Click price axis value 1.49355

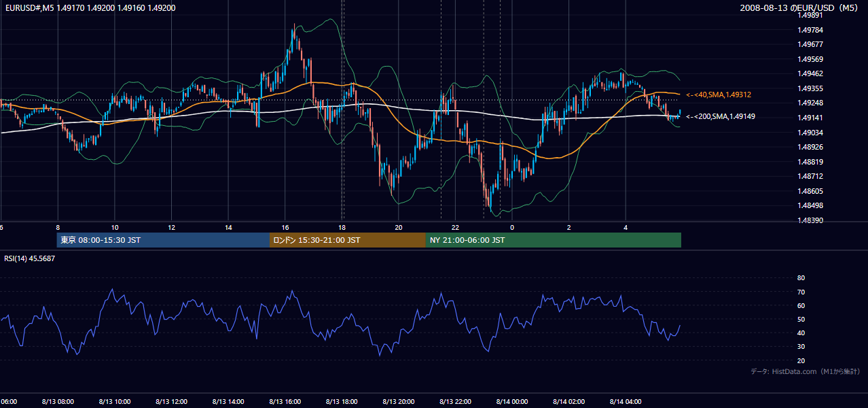pos(811,88)
